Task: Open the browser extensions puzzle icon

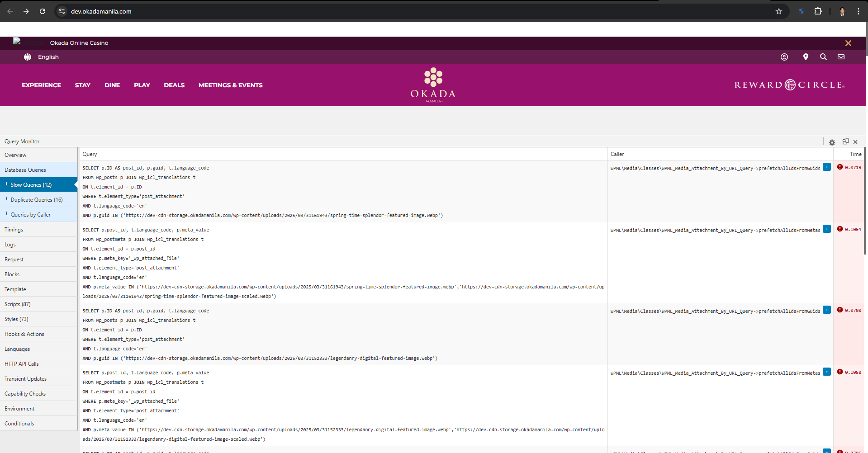Action: [x=818, y=11]
